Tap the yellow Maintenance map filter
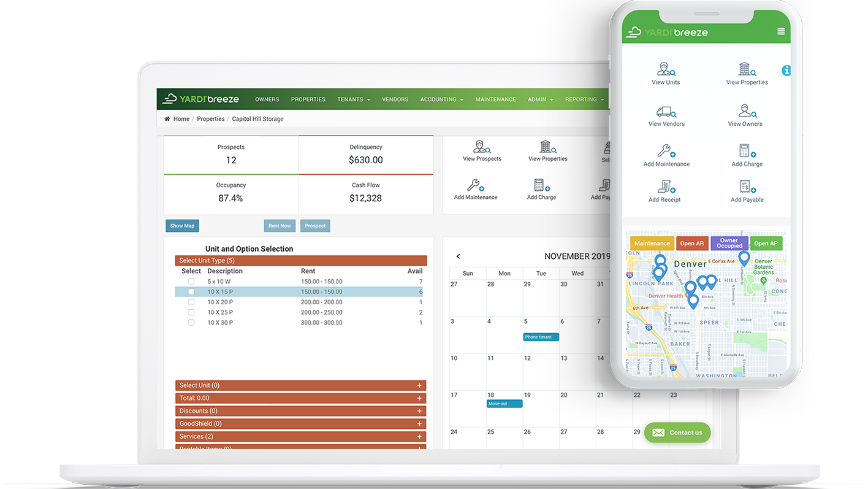The width and height of the screenshot is (868, 489). coord(652,244)
